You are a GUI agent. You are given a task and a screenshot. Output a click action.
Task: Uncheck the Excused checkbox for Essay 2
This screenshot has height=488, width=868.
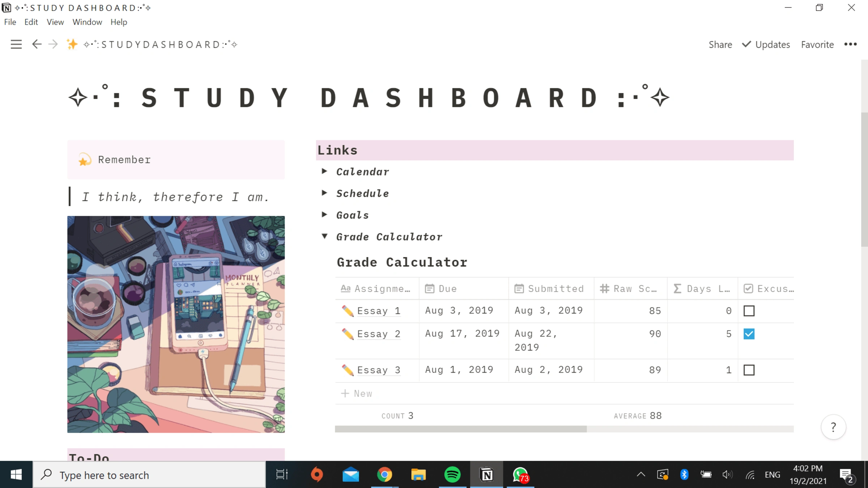(749, 334)
